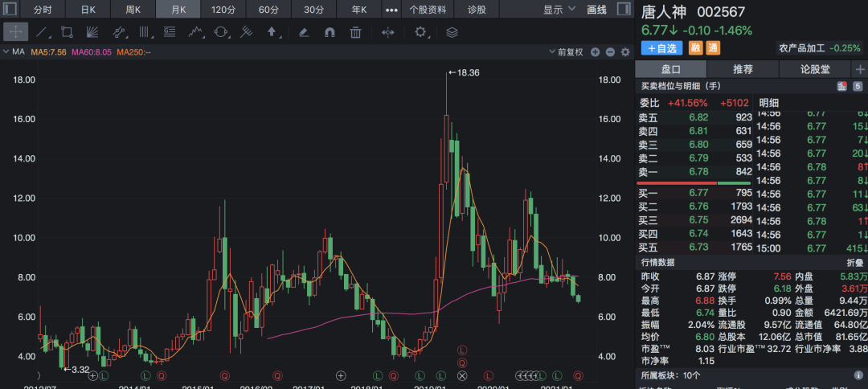This screenshot has height=389, width=868.
Task: Click the trash can delete drawings icon
Action: coord(355,32)
